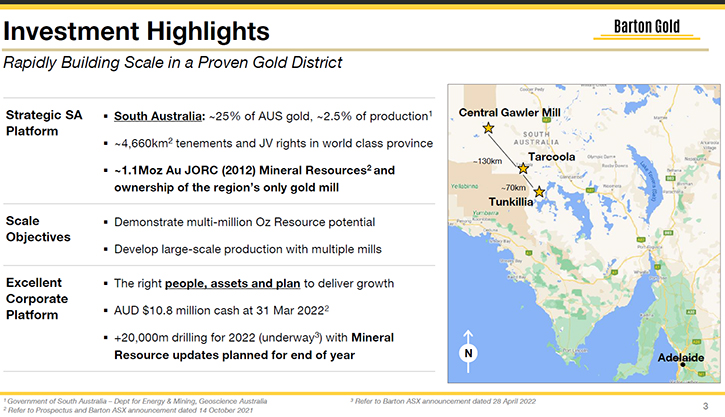Select the Tunkillia star marker

(539, 191)
